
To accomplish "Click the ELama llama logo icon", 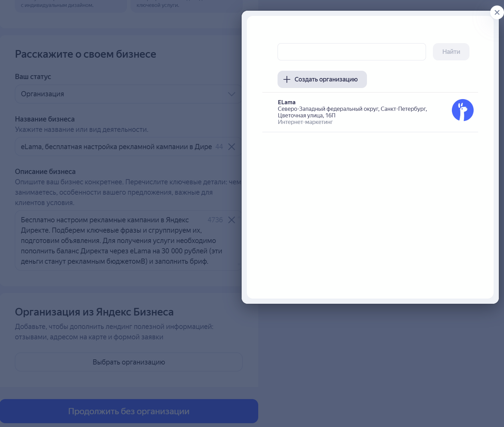I will [x=463, y=110].
